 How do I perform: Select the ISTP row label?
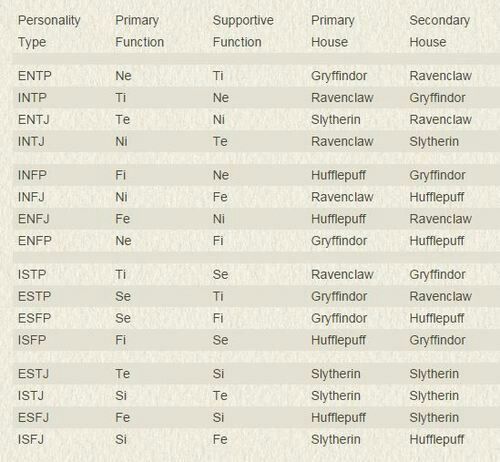[32, 275]
